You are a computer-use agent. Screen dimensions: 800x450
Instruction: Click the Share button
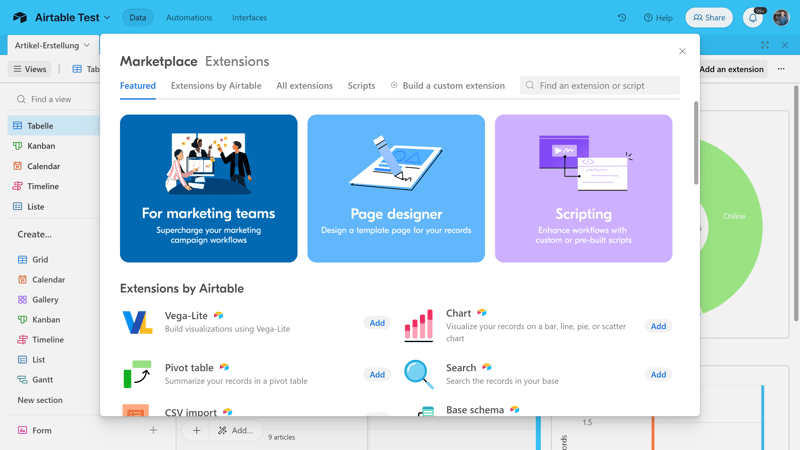pyautogui.click(x=709, y=17)
